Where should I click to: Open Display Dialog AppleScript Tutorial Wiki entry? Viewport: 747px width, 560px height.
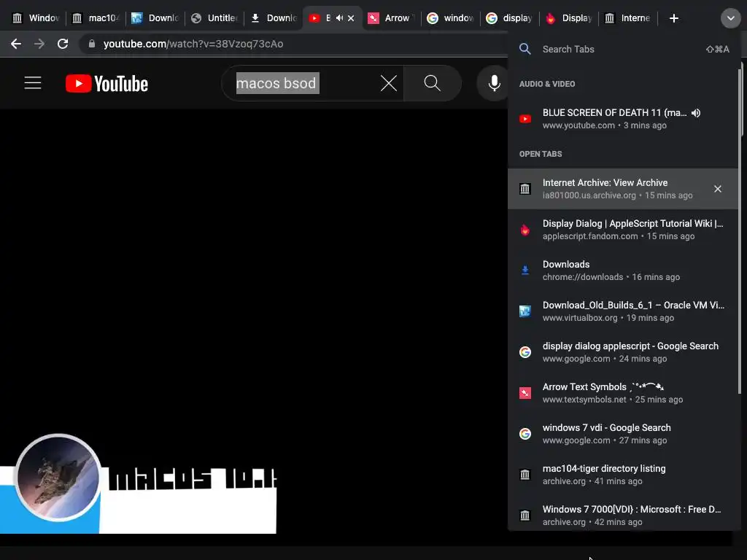tap(623, 230)
